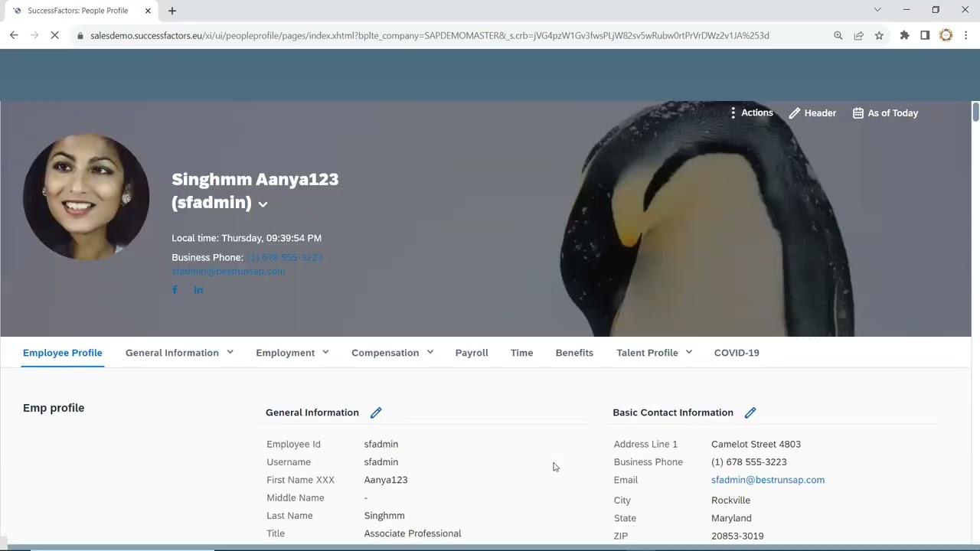980x551 pixels.
Task: Select the General Information tab
Action: 172,353
